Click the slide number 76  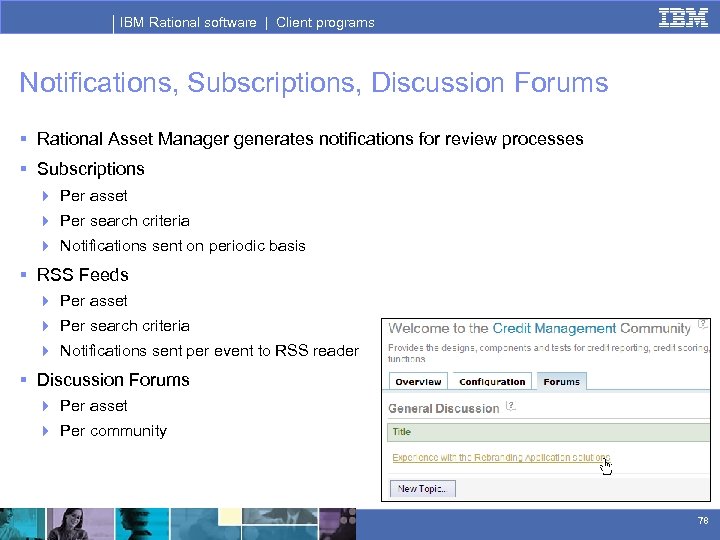[703, 520]
